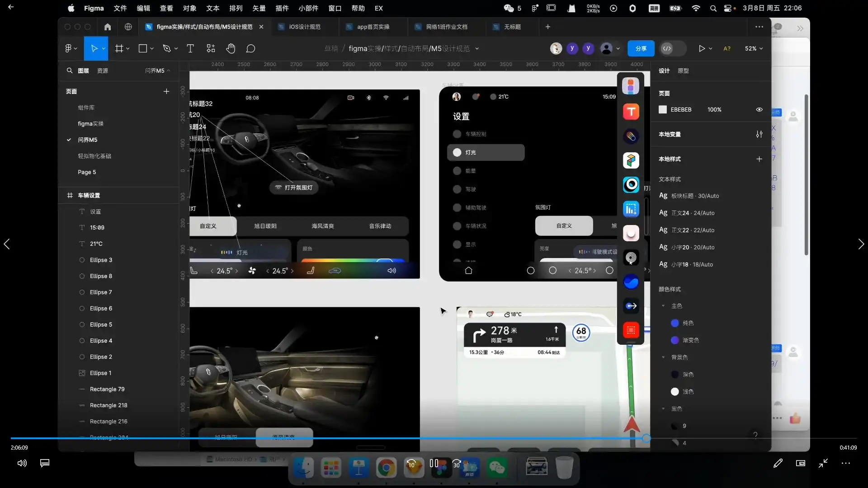Select the 灯光 radio option in settings
This screenshot has width=868, height=488.
(457, 152)
